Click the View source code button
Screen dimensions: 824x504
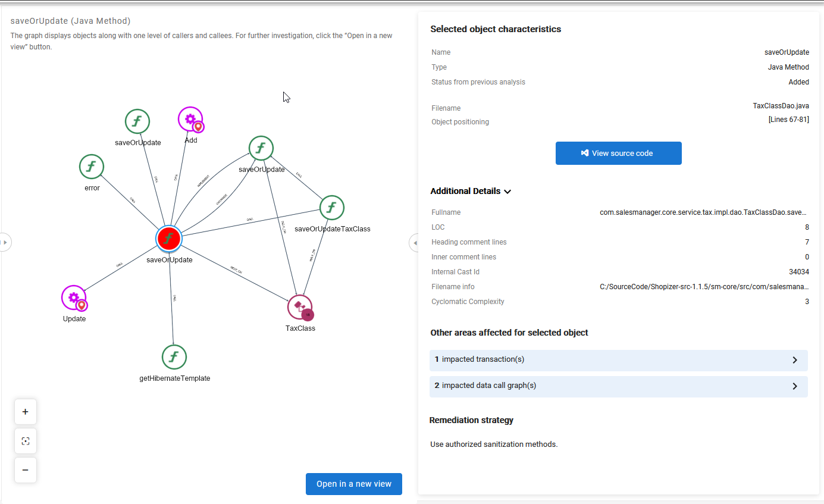click(618, 153)
